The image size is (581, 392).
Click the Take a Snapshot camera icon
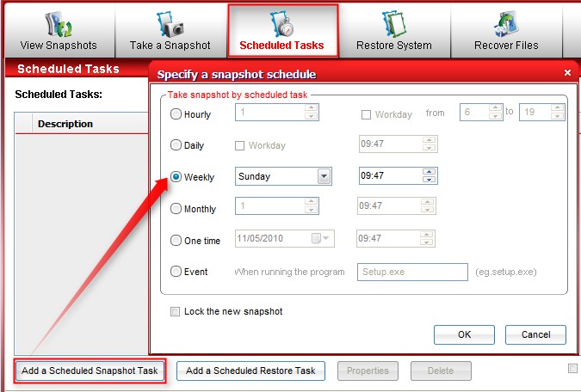(170, 24)
